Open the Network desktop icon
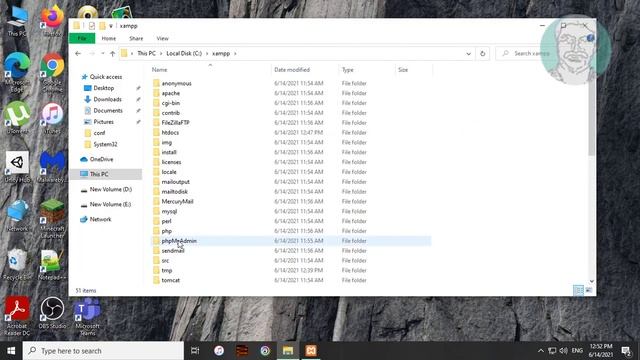 coord(17,216)
